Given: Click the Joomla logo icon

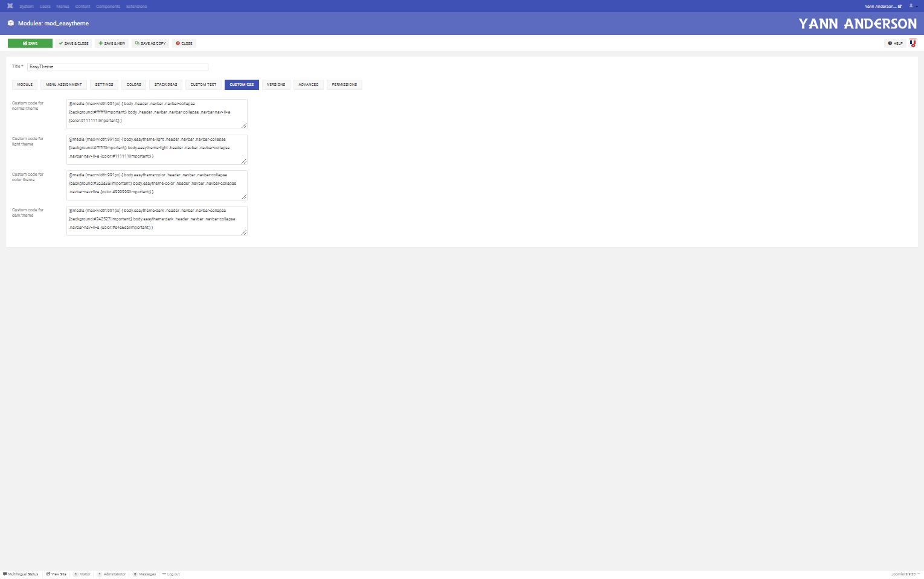Looking at the screenshot, I should 10,6.
